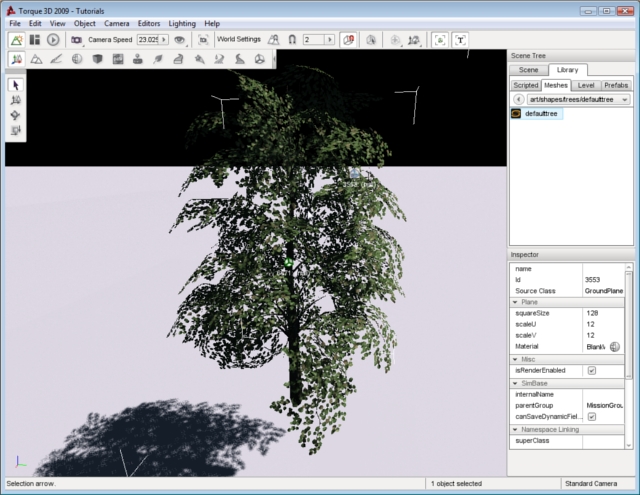640x495 pixels.
Task: Open the Terrain Editor tool
Action: pos(36,60)
